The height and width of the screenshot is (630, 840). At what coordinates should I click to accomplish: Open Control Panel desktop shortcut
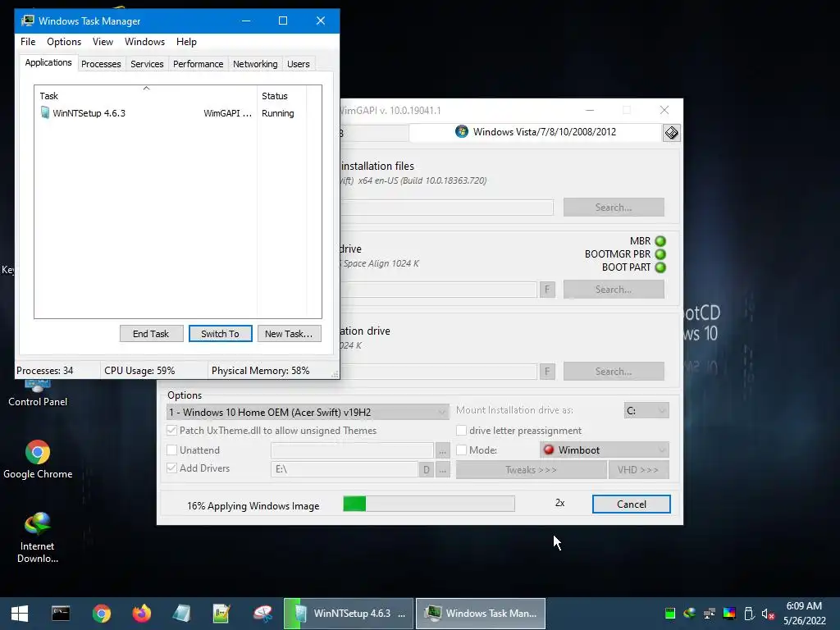pos(38,394)
